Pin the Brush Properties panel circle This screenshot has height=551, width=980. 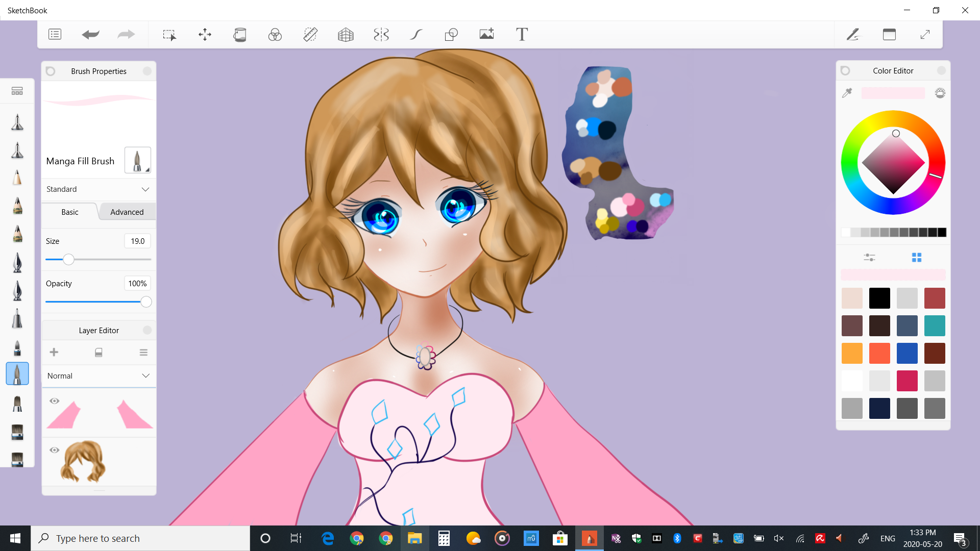click(50, 71)
